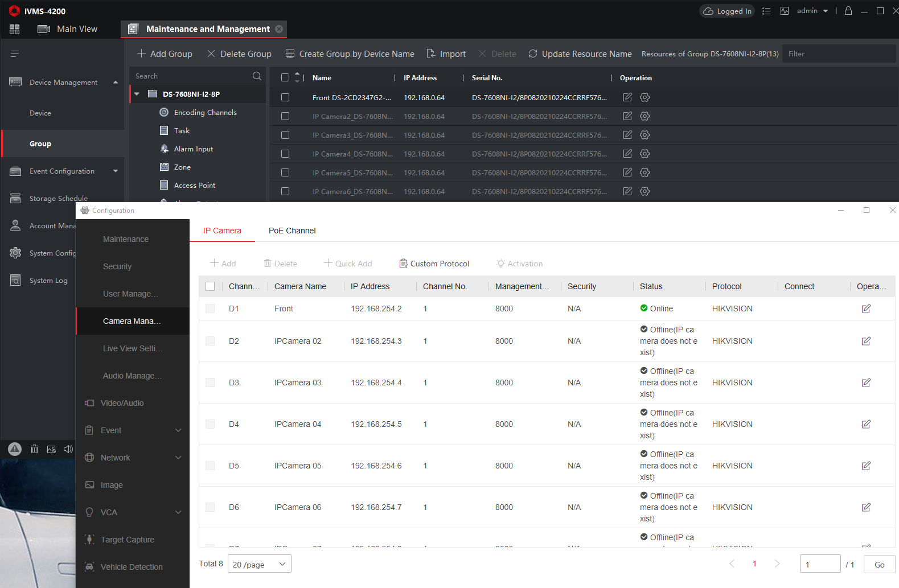Screen dimensions: 899x588
Task: Click the Filter input field
Action: tap(838, 54)
